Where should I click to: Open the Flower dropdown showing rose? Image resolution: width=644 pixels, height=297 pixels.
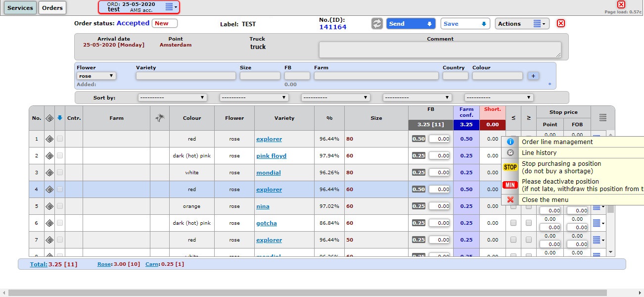click(x=96, y=76)
